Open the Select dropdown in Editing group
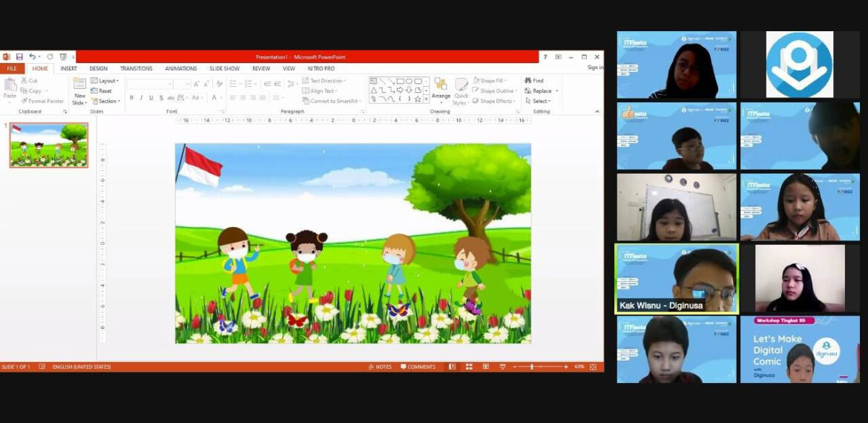The height and width of the screenshot is (423, 868). tap(538, 101)
